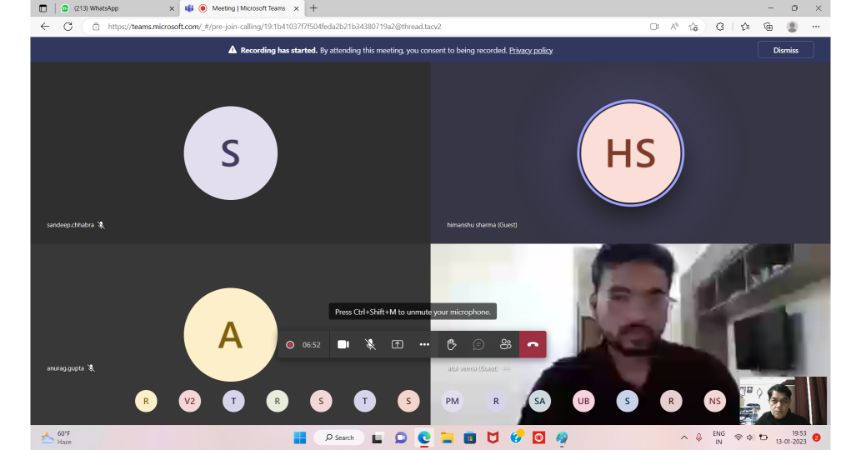Select the V2 participant avatar
Screen dimensions: 861x450
(x=189, y=401)
